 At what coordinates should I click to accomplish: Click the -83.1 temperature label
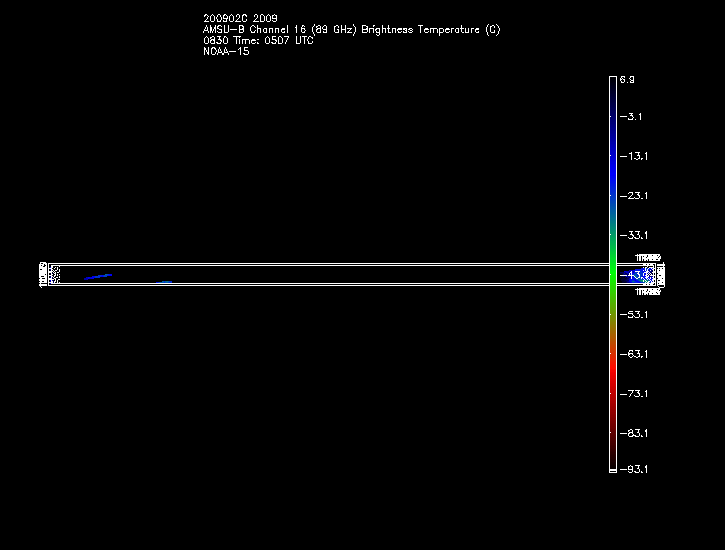point(633,433)
